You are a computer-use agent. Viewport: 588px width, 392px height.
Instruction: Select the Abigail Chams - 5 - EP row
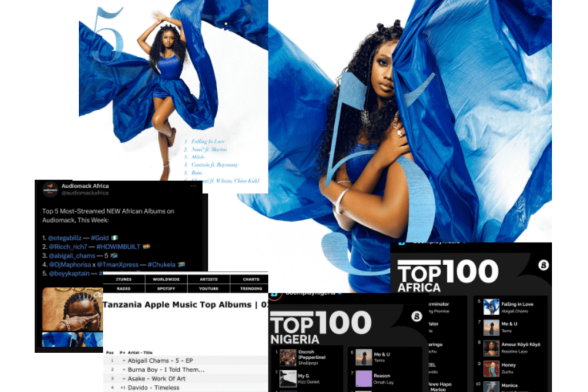coord(160,360)
